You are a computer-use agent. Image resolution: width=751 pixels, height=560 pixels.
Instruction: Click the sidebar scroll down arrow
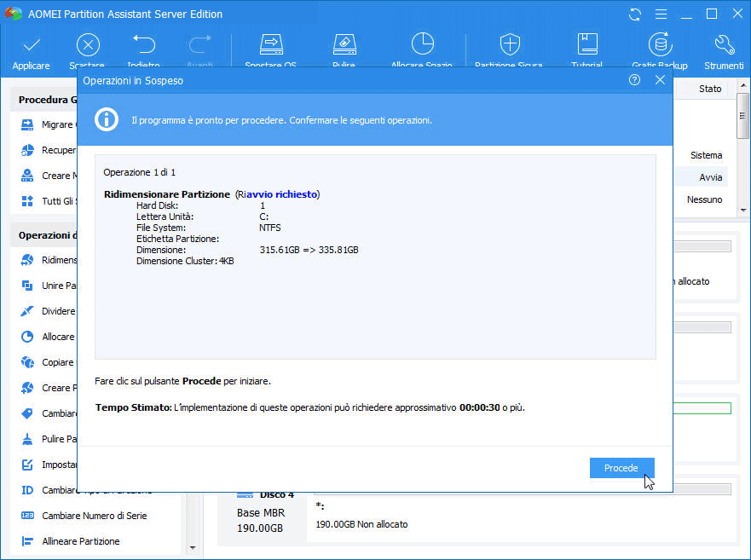click(193, 547)
